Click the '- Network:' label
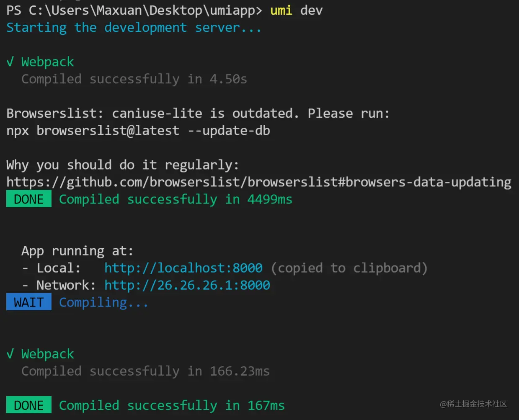The image size is (519, 420). [59, 285]
